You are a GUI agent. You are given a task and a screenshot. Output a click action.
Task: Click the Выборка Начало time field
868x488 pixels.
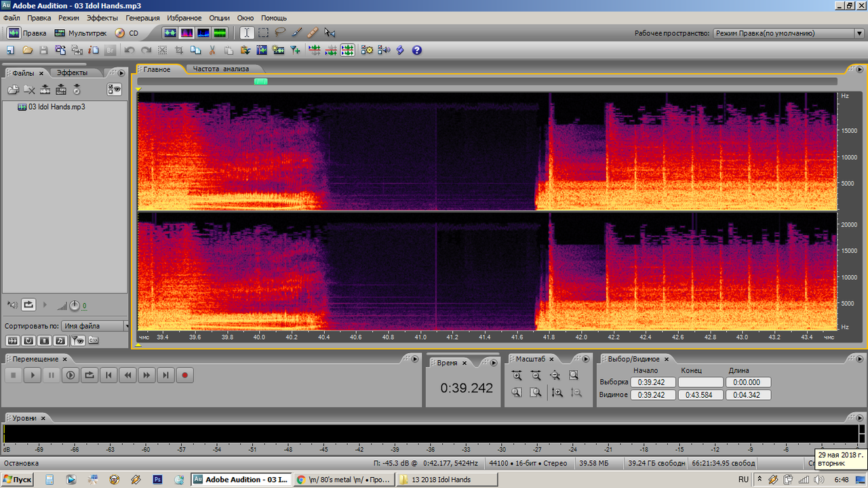coord(653,382)
